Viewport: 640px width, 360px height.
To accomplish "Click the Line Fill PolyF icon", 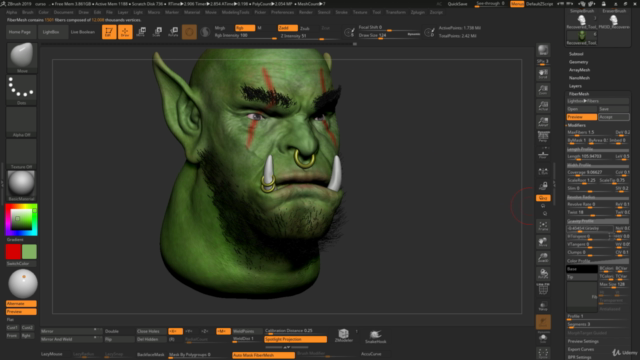I will pos(543,289).
